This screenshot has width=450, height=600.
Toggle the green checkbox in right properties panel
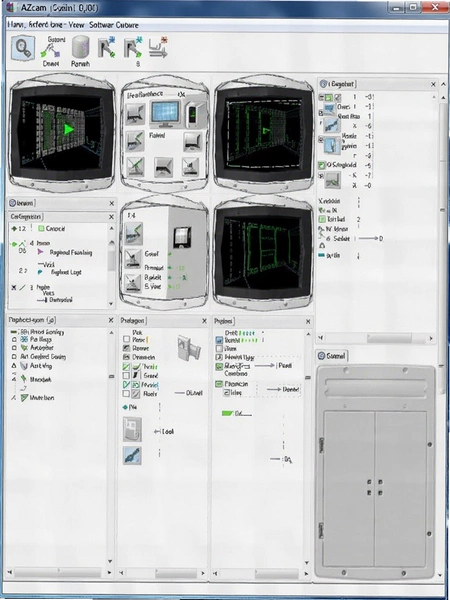point(322,165)
